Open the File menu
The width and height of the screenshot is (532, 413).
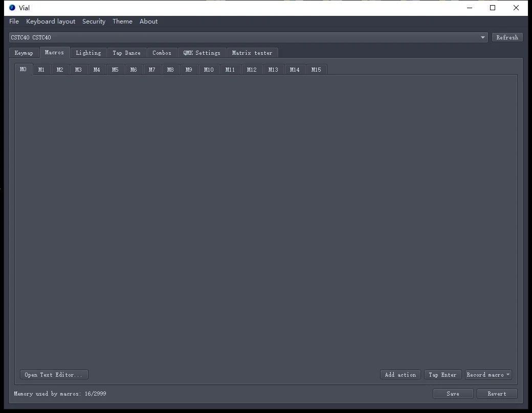click(x=14, y=21)
